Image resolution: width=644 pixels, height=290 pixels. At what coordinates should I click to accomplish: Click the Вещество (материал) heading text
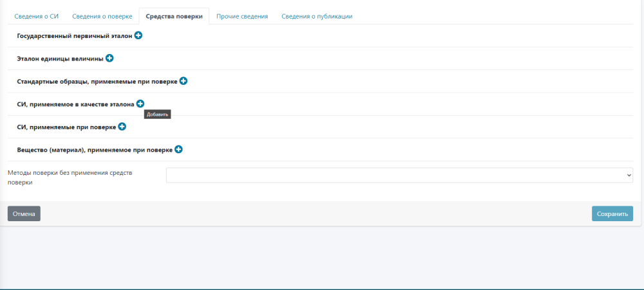point(95,150)
